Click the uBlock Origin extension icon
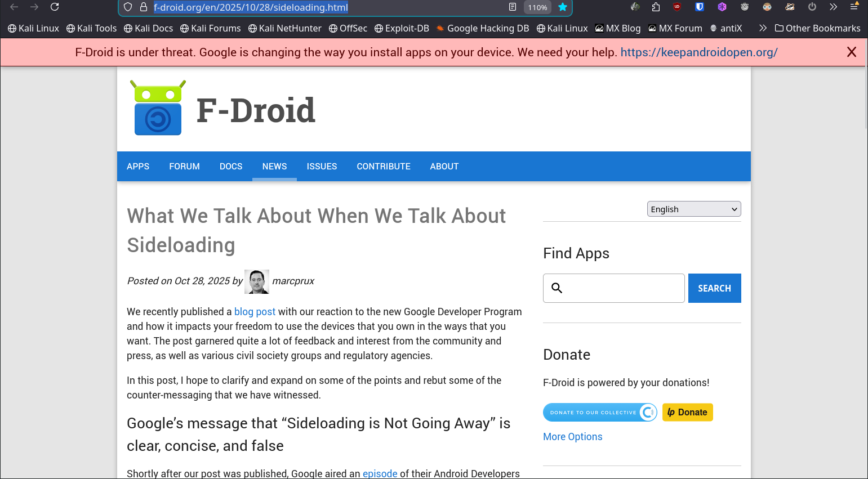 click(x=677, y=7)
